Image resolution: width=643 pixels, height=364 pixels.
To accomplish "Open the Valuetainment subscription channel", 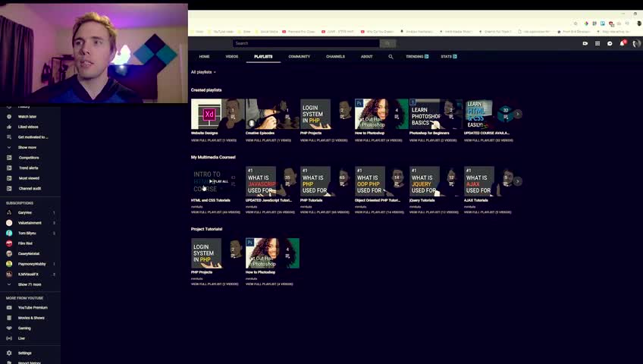I will tap(30, 223).
